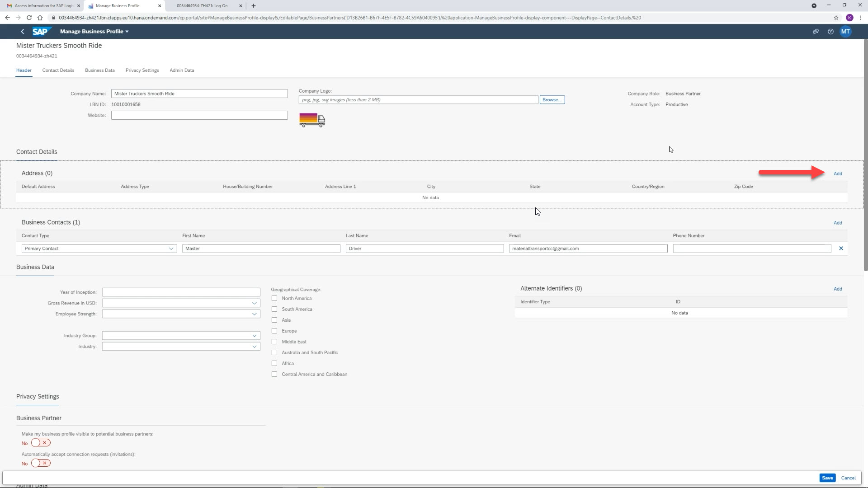Click the contact Phone Number field

coord(752,249)
